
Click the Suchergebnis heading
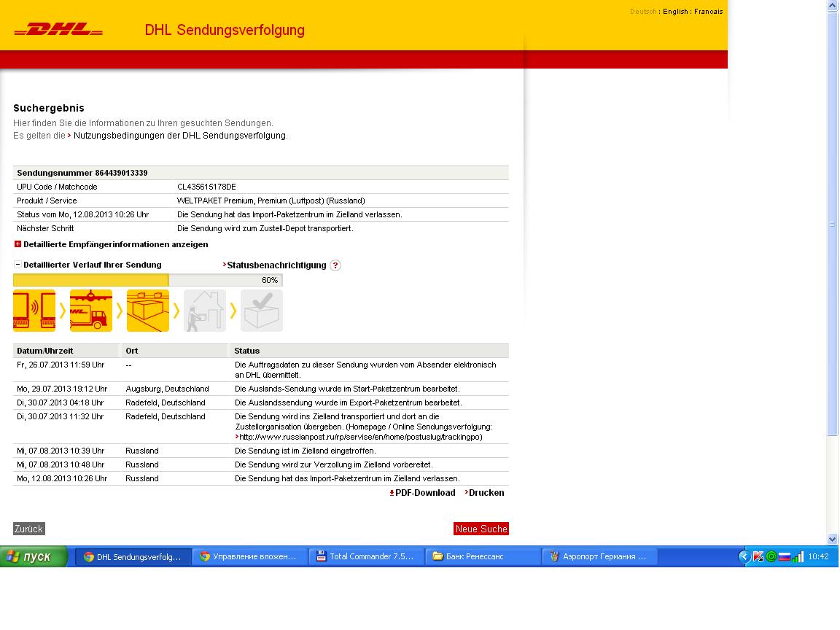(49, 108)
